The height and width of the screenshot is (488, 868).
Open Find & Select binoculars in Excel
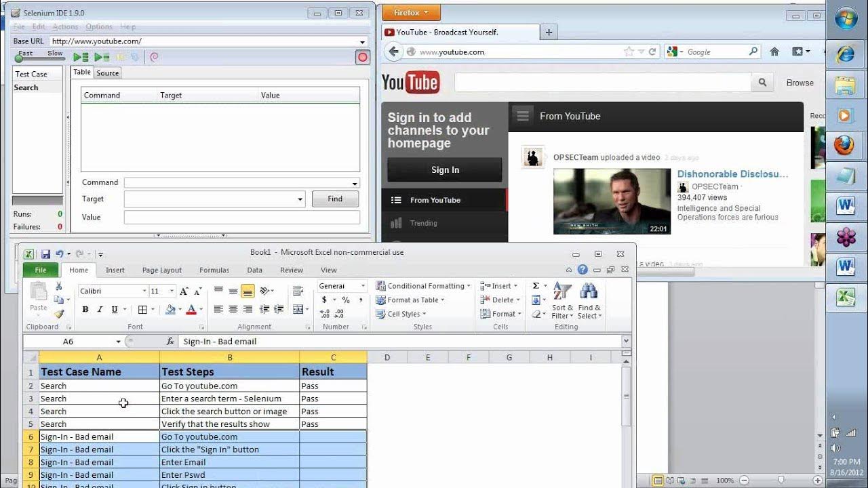(589, 300)
